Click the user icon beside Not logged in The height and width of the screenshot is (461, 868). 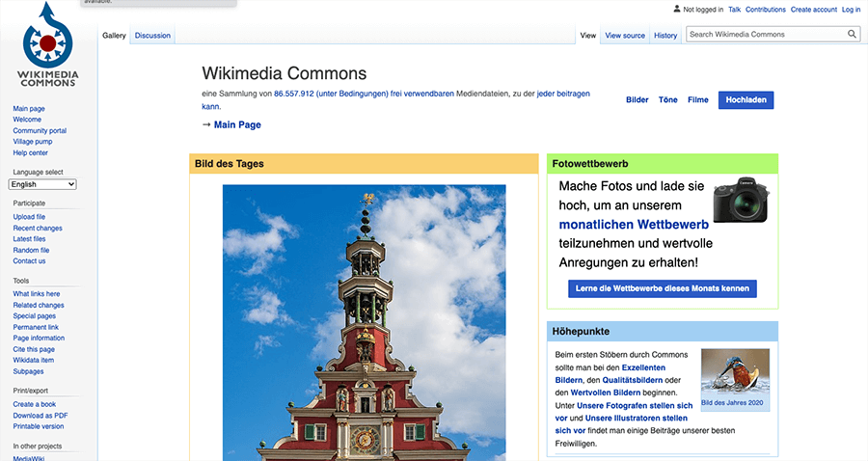(x=676, y=9)
